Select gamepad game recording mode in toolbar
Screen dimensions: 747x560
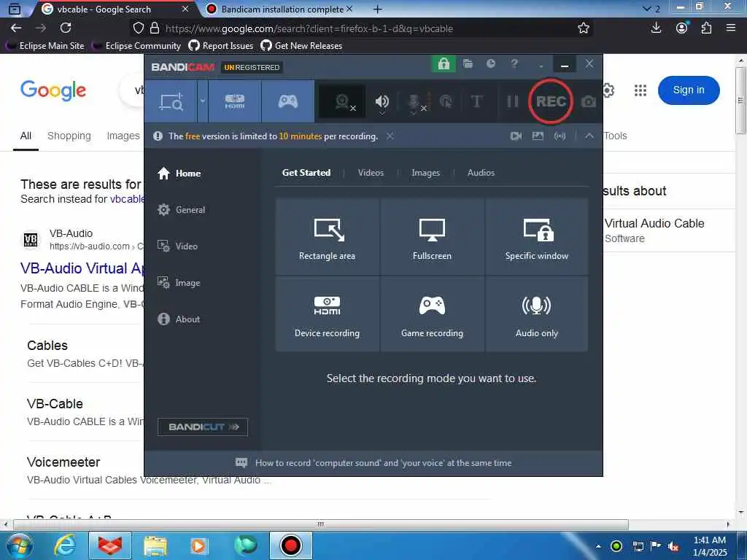coord(287,101)
